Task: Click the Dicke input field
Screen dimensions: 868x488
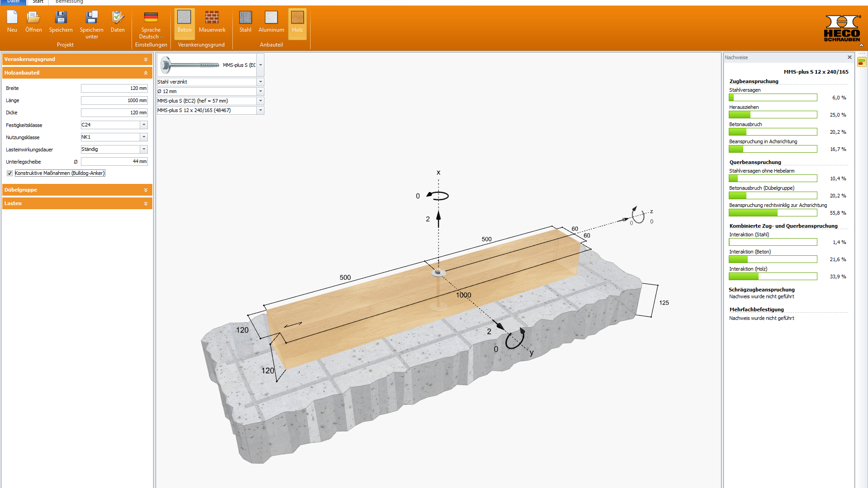Action: (114, 113)
